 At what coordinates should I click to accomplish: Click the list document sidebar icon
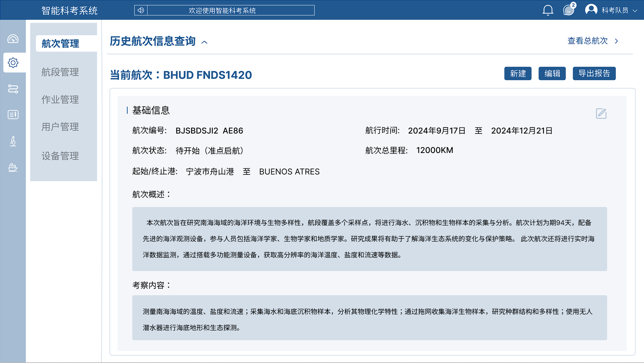(x=13, y=115)
